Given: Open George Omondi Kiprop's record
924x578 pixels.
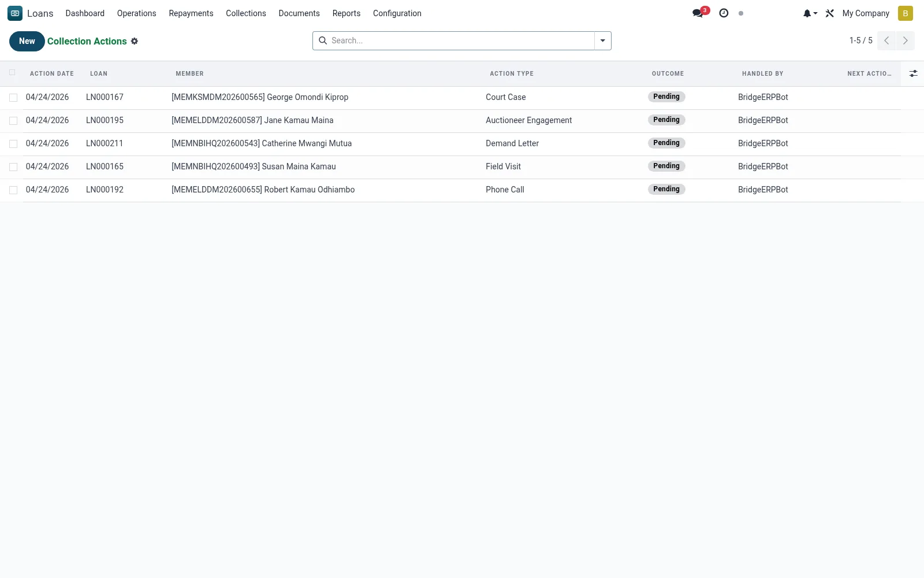Looking at the screenshot, I should pyautogui.click(x=260, y=97).
